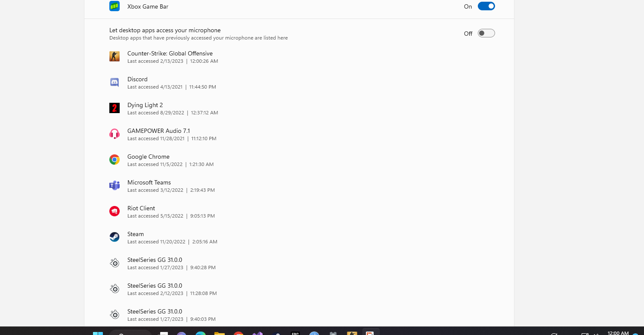
Task: Click the Microsoft Teams name
Action: pos(149,182)
